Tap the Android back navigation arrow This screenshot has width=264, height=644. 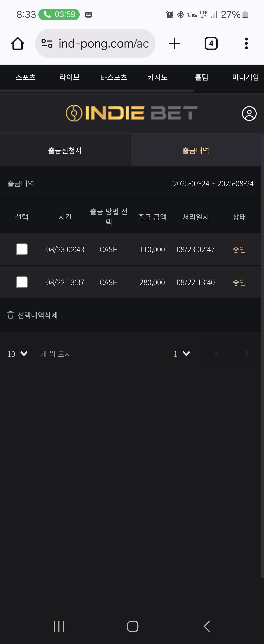[207, 626]
